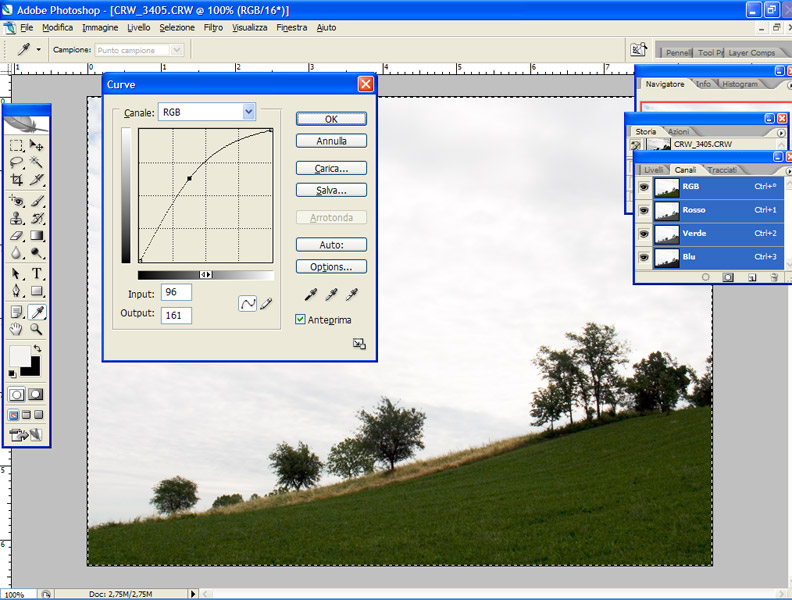Toggle visibility of the Blu channel
Screen dimensions: 792x600
[x=643, y=257]
